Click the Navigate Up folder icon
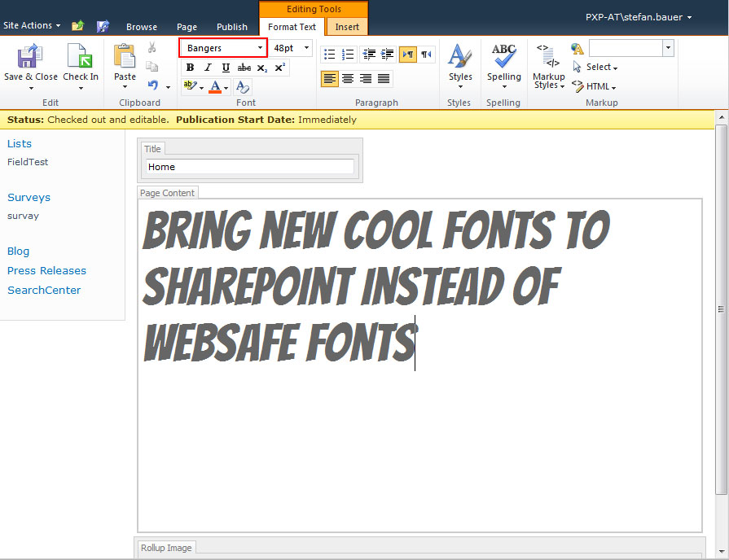 (77, 26)
